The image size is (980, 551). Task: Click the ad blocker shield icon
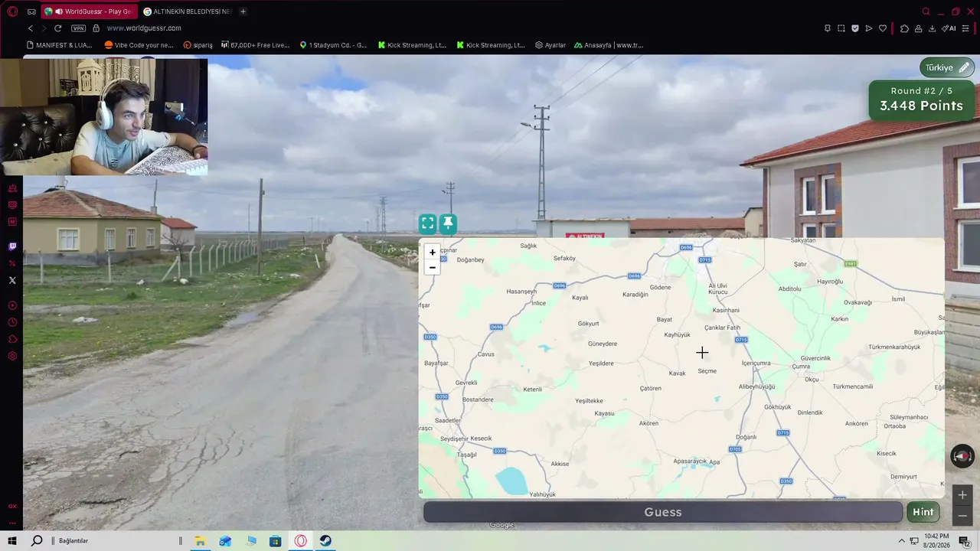pos(855,28)
